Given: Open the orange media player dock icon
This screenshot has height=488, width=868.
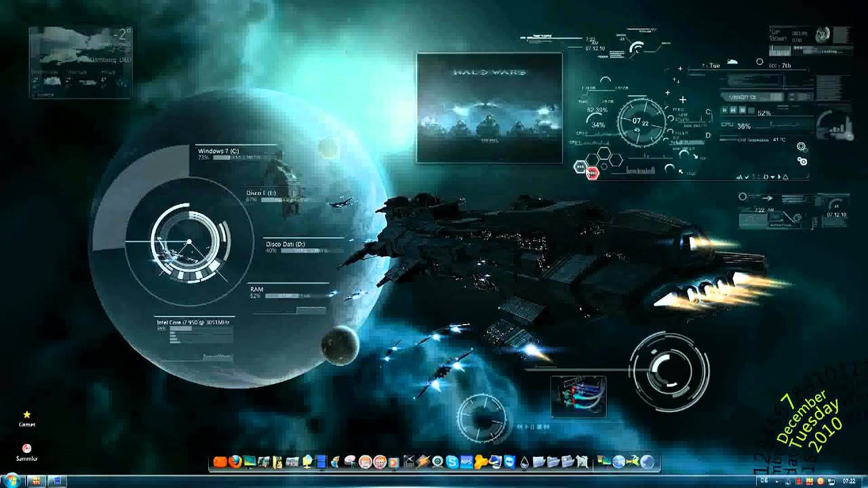Looking at the screenshot, I should [393, 462].
